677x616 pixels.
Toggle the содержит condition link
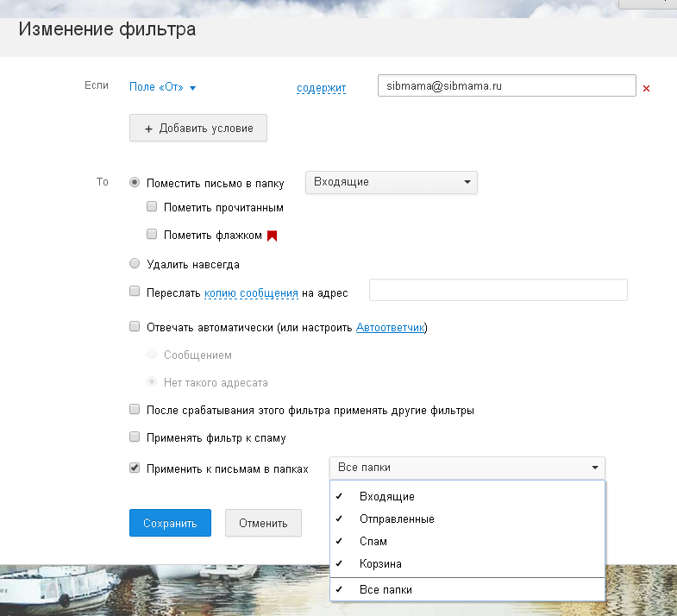click(x=321, y=88)
